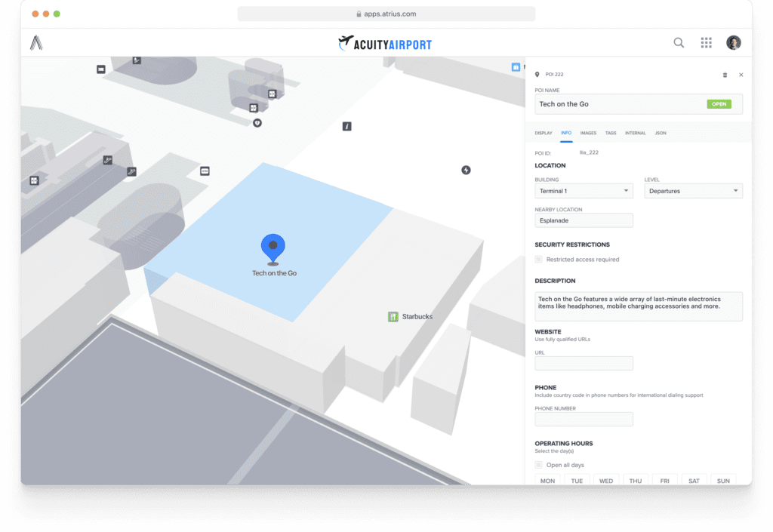Toggle WED in operating hours days
Screen dimensions: 773x532
605,481
